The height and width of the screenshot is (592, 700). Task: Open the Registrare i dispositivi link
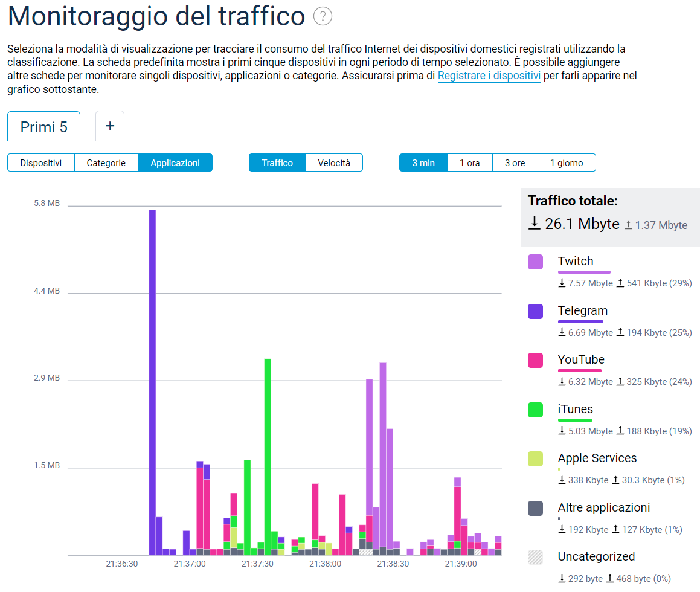point(489,76)
